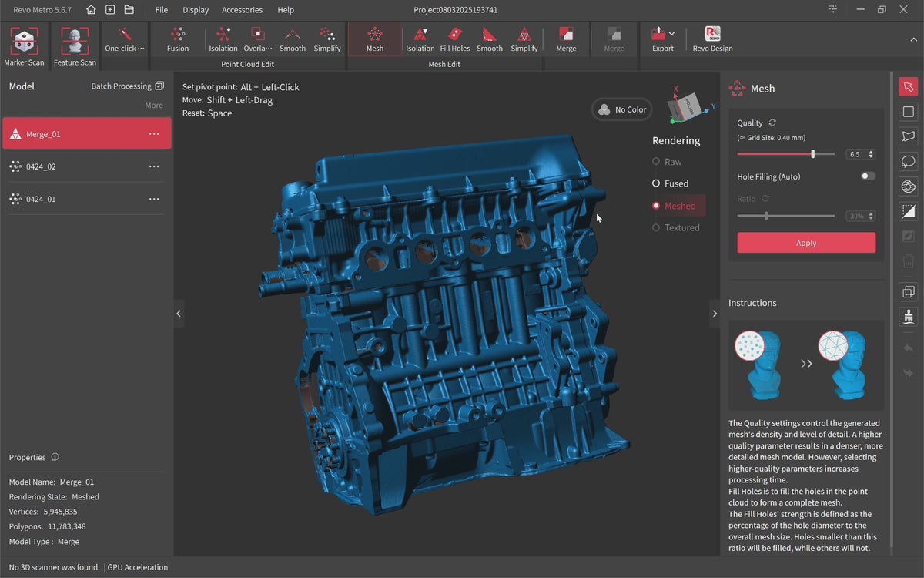Collapse the left panel with the arrow
The height and width of the screenshot is (578, 924).
(179, 313)
